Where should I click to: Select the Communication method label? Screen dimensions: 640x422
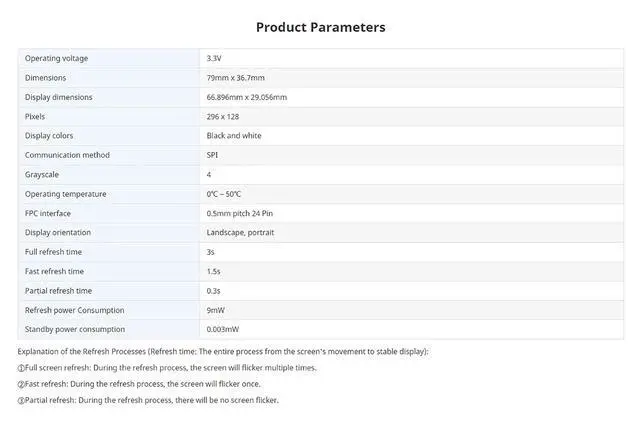pos(67,155)
